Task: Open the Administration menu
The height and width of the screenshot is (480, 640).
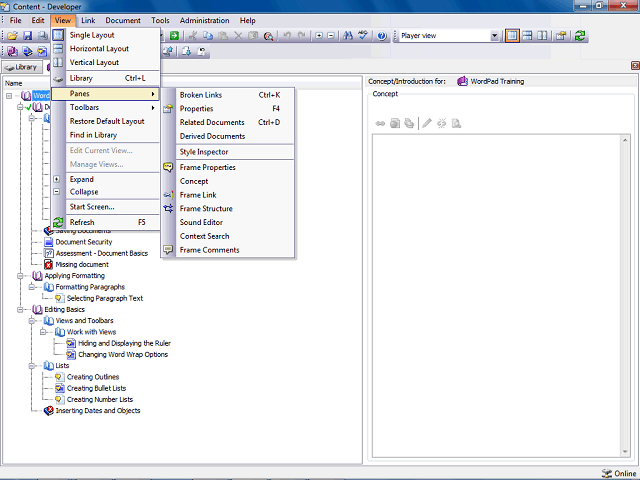Action: coord(204,20)
